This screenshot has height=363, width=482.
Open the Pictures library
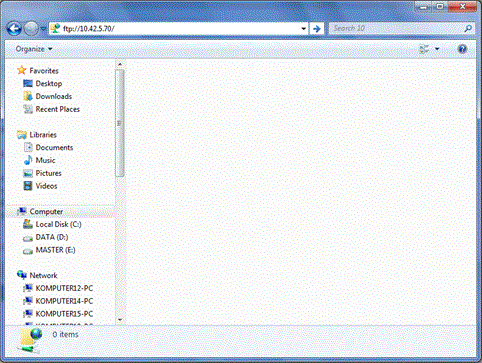coord(49,173)
